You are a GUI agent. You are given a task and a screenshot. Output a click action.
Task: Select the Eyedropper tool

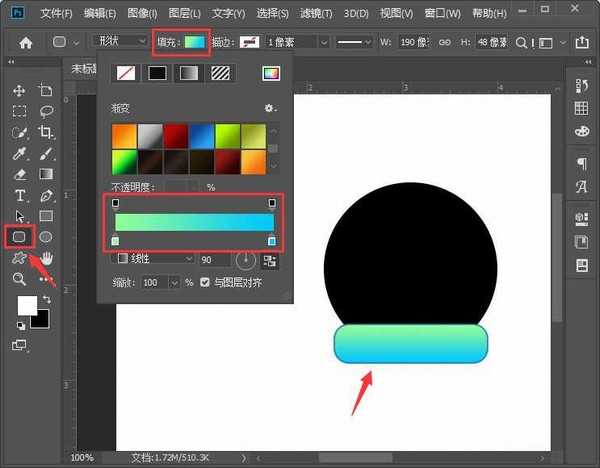point(19,153)
